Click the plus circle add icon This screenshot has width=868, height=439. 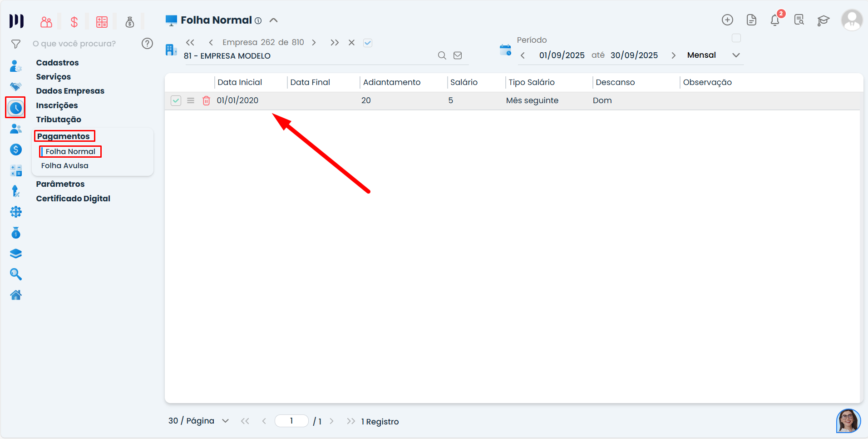727,20
